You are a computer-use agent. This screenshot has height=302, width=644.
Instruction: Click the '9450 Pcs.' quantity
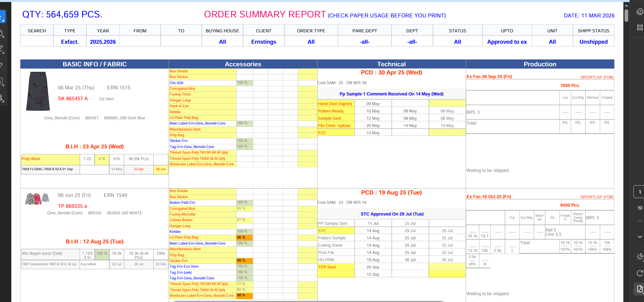[x=570, y=205]
